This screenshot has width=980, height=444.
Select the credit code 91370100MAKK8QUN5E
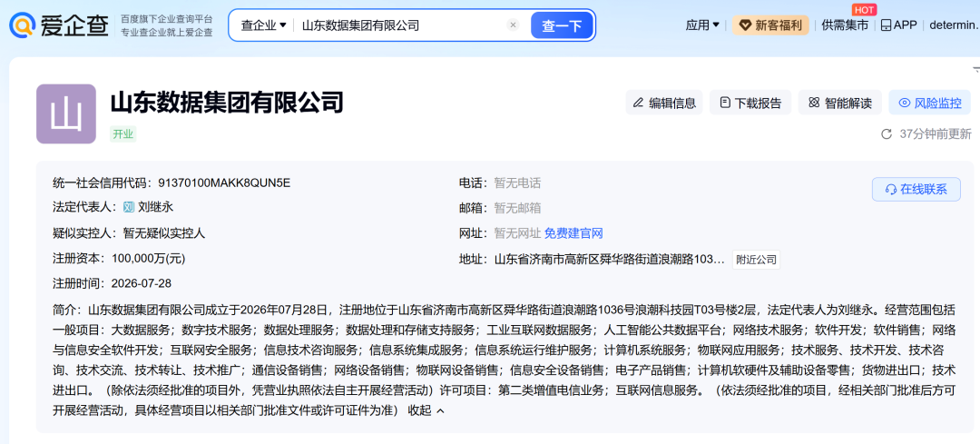(x=224, y=183)
